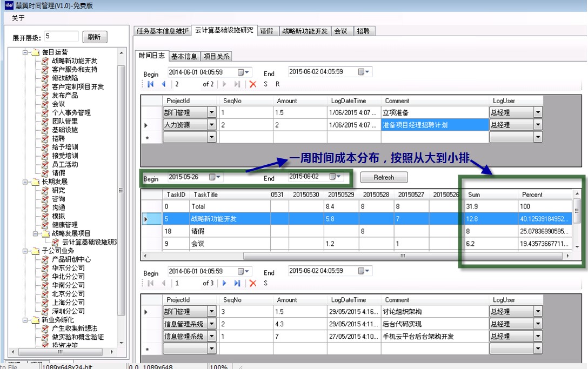Image resolution: width=588 pixels, height=369 pixels.
Task: Collapse the 长期发展 tree folder
Action: tap(25, 182)
